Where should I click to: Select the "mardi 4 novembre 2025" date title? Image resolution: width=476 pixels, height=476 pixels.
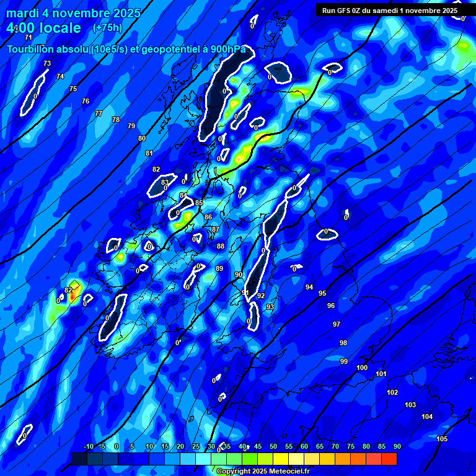pyautogui.click(x=73, y=13)
